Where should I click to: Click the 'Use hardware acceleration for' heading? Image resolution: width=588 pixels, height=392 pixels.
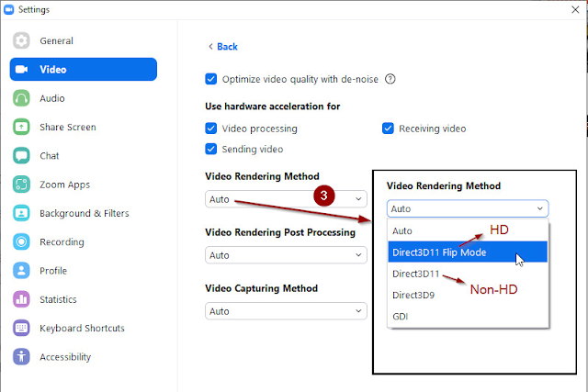(272, 106)
